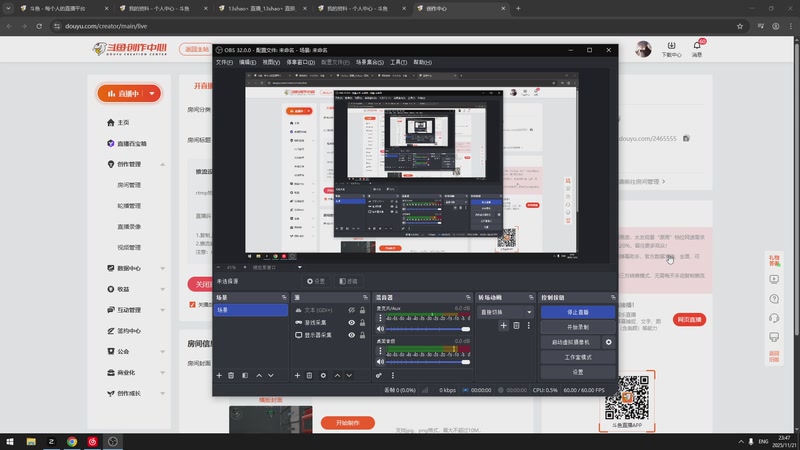The height and width of the screenshot is (450, 800).
Task: Pop out the 混音器 dock panel
Action: pos(468,297)
